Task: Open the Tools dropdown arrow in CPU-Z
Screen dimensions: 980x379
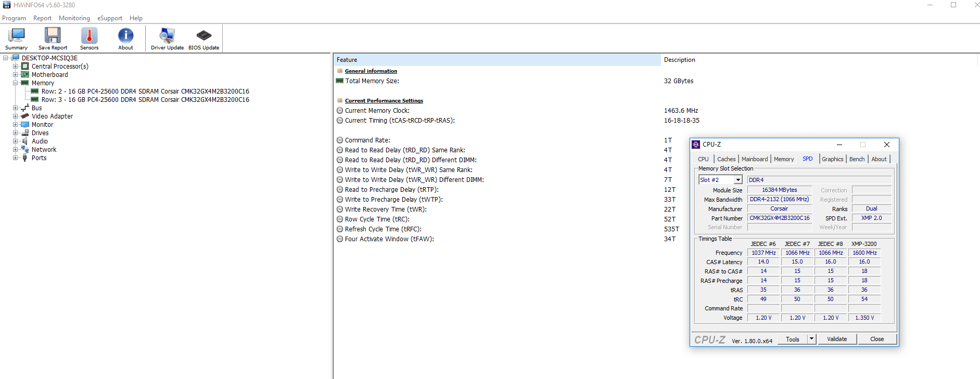Action: 811,339
